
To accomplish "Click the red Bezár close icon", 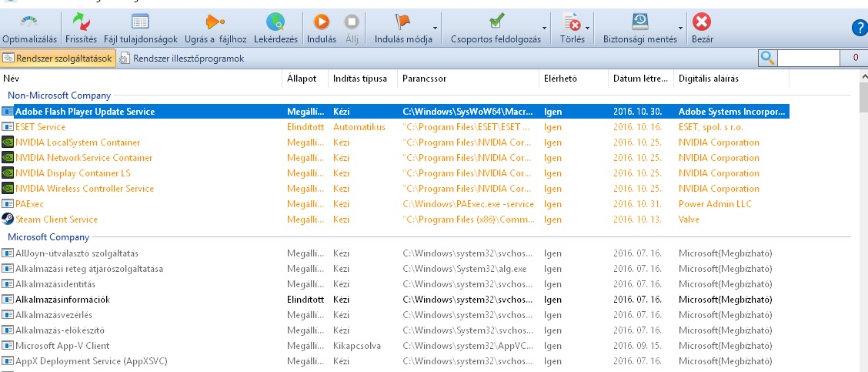I will tap(701, 22).
